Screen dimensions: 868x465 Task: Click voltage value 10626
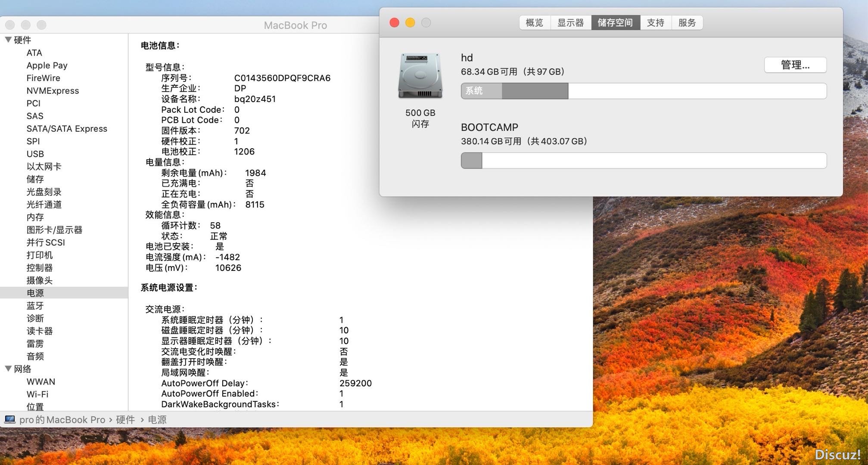pos(228,268)
